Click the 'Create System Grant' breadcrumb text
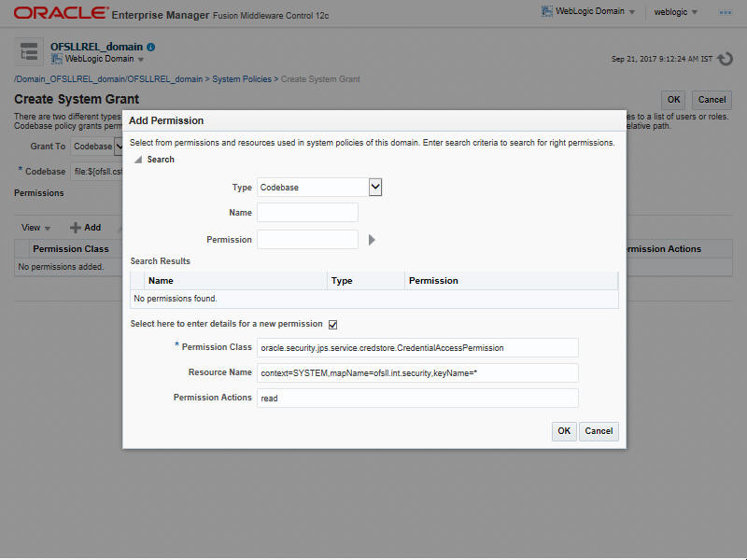This screenshot has height=560, width=747. pyautogui.click(x=320, y=79)
